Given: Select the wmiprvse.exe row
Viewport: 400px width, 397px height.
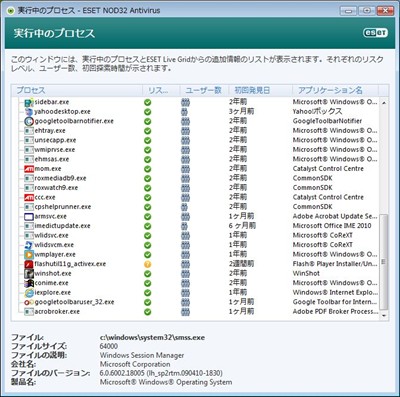Looking at the screenshot, I should point(195,150).
